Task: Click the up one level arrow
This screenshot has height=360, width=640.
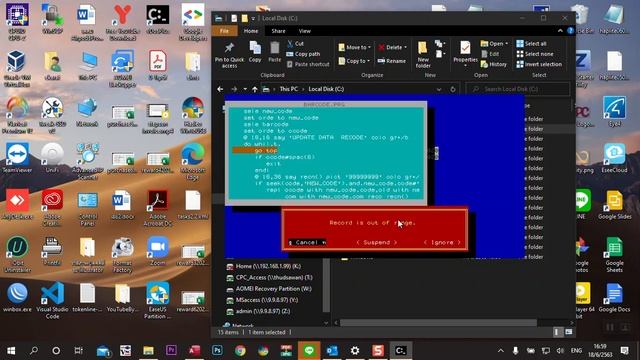Action: pyautogui.click(x=255, y=89)
